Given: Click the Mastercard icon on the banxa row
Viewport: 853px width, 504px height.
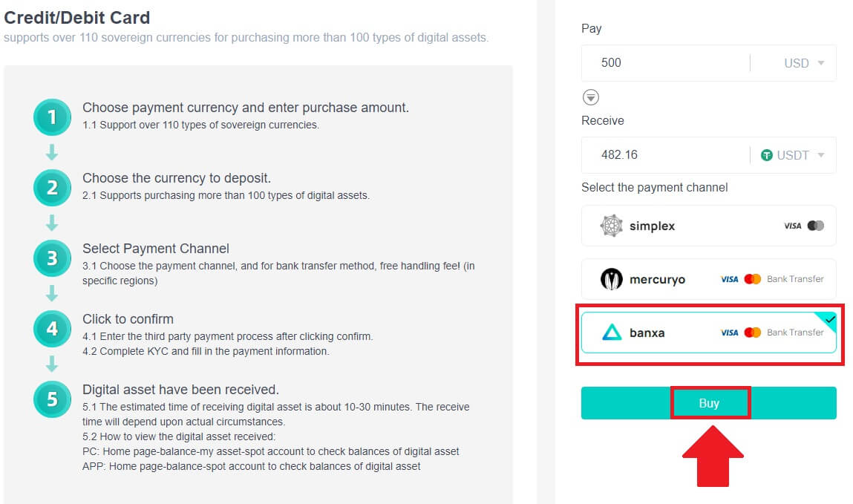Looking at the screenshot, I should [753, 333].
